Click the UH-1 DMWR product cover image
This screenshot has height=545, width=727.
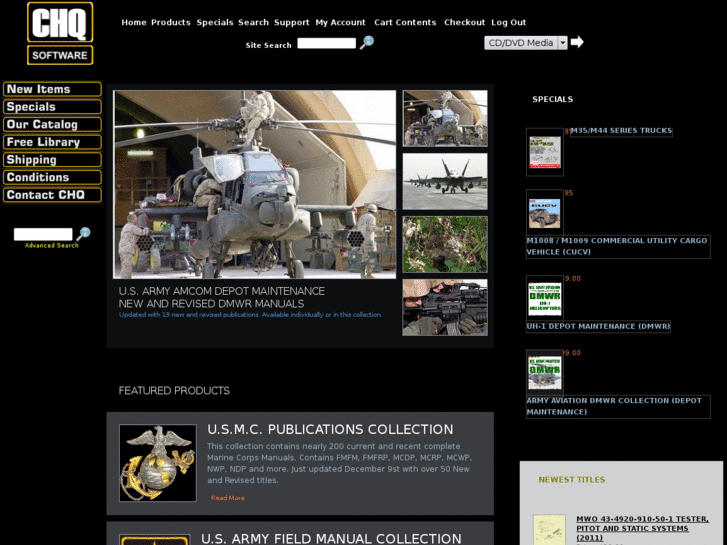pos(545,299)
